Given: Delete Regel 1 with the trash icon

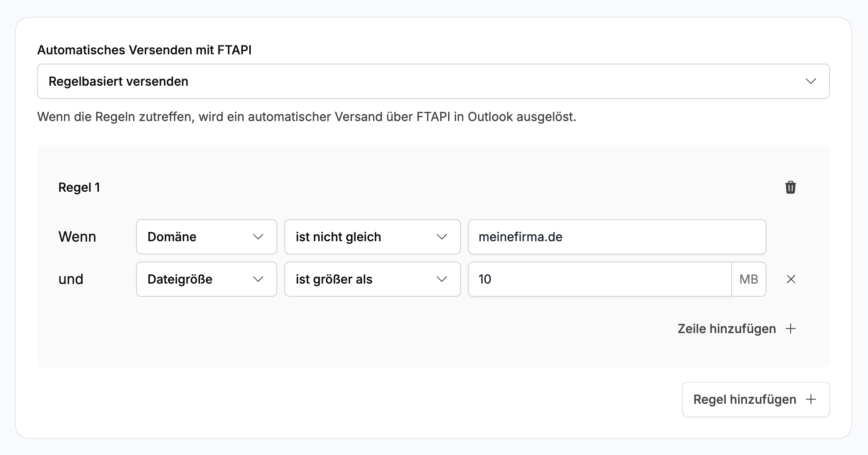Looking at the screenshot, I should coord(790,187).
